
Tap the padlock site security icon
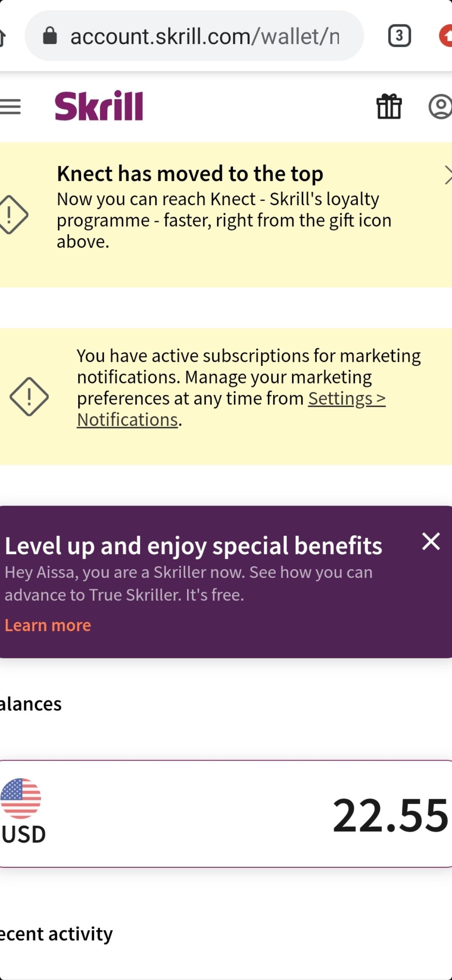pos(50,36)
